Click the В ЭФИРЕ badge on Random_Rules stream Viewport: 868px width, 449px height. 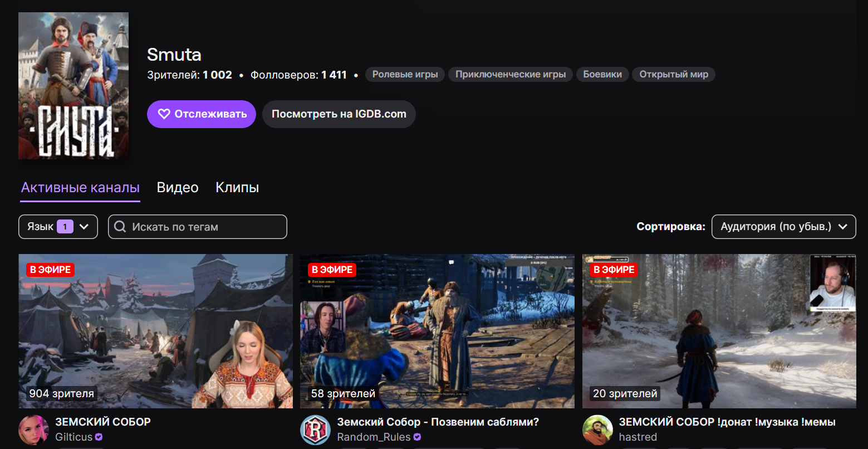[332, 270]
